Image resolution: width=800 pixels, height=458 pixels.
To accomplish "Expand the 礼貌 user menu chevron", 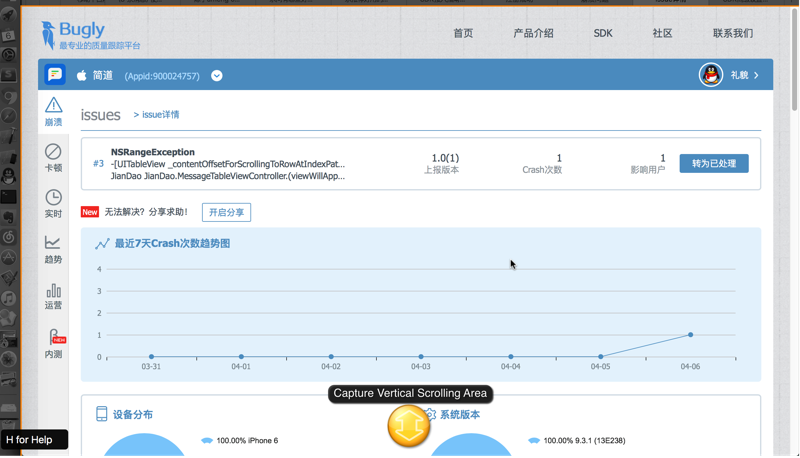I will click(756, 75).
